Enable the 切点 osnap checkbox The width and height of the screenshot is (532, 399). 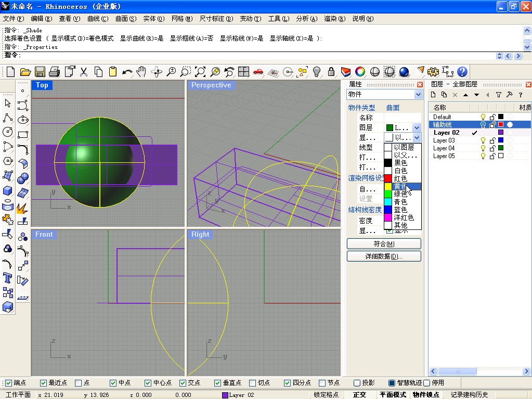click(x=253, y=383)
